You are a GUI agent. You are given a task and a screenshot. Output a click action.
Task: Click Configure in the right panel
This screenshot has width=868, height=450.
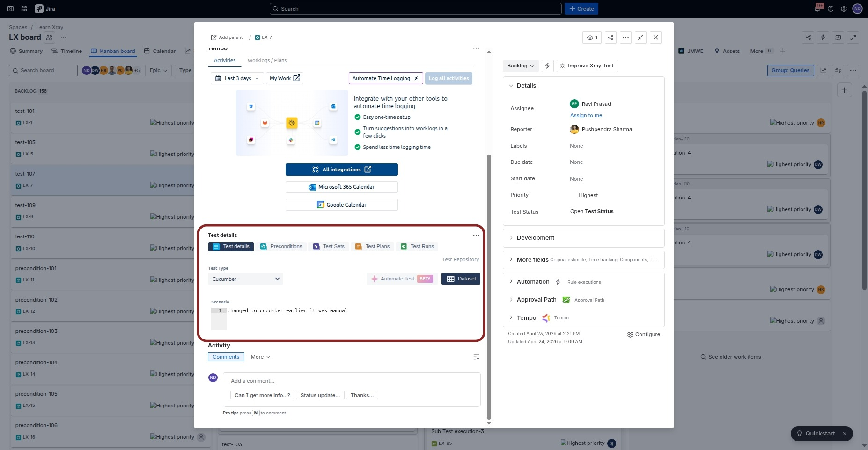click(x=644, y=335)
